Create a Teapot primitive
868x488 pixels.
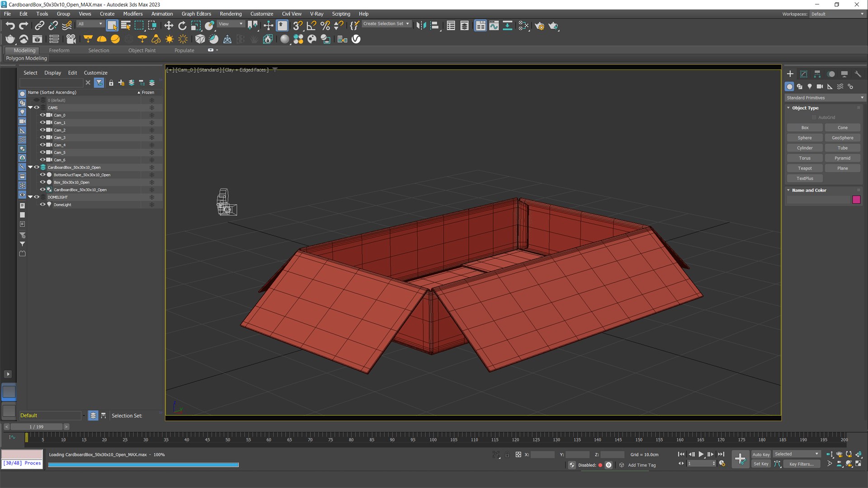coord(805,168)
